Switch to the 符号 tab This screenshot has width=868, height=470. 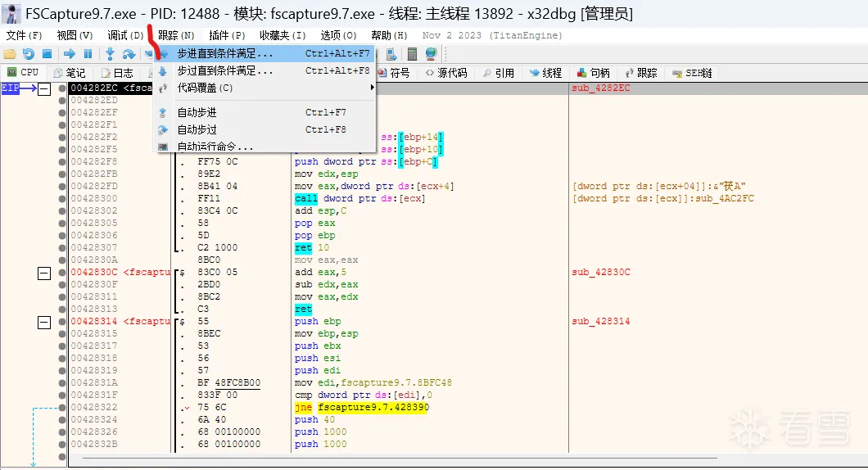pos(394,73)
